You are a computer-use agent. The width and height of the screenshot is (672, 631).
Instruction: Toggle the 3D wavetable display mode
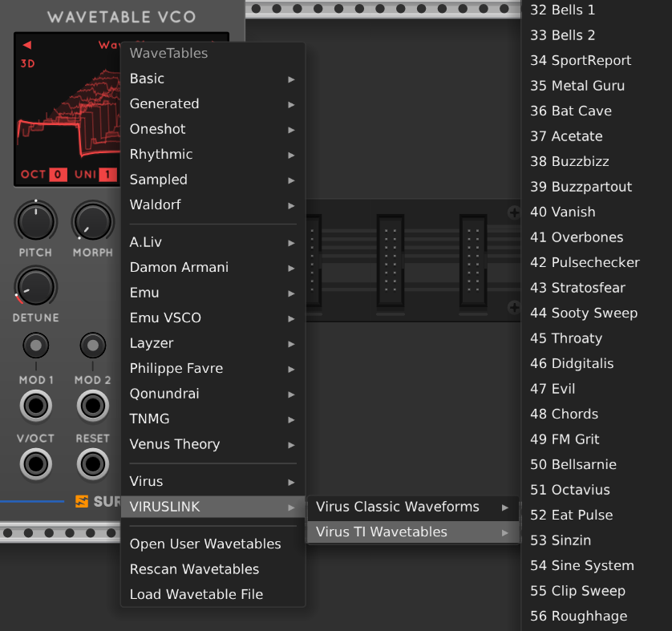coord(28,63)
